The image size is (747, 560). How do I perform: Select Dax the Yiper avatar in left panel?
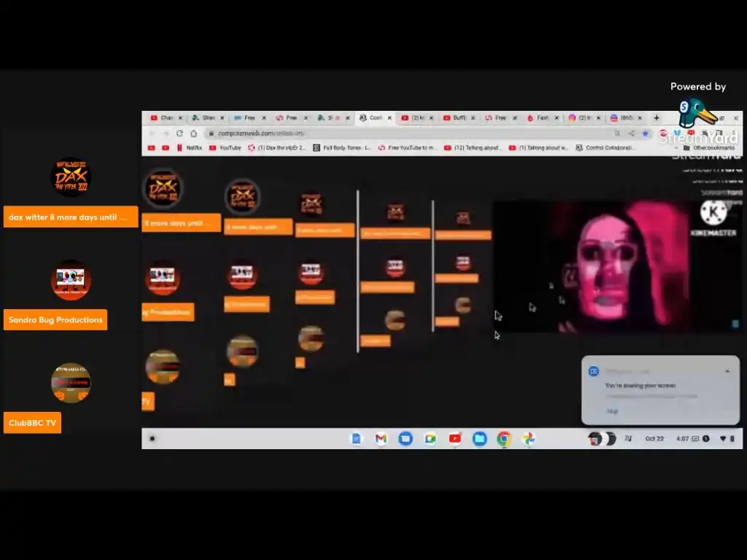click(x=71, y=177)
